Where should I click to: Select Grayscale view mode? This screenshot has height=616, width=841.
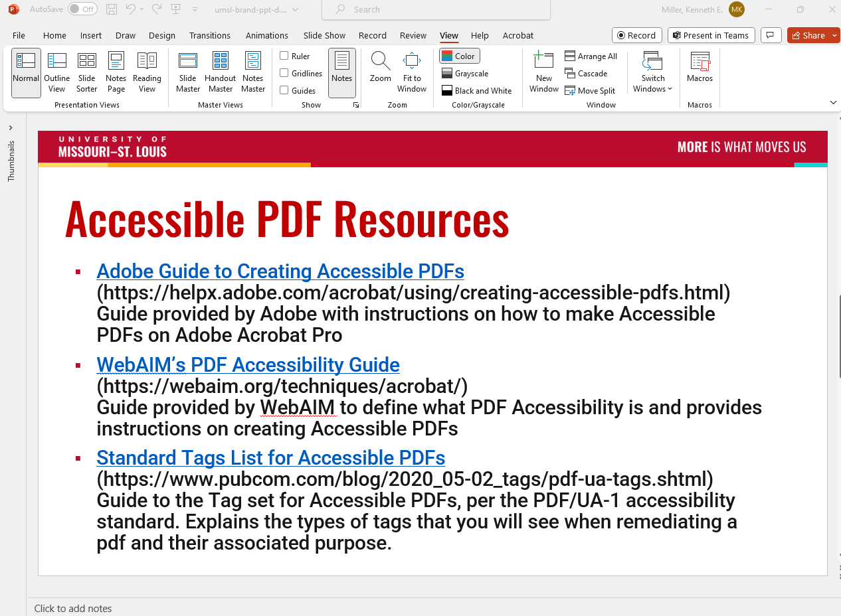coord(465,74)
